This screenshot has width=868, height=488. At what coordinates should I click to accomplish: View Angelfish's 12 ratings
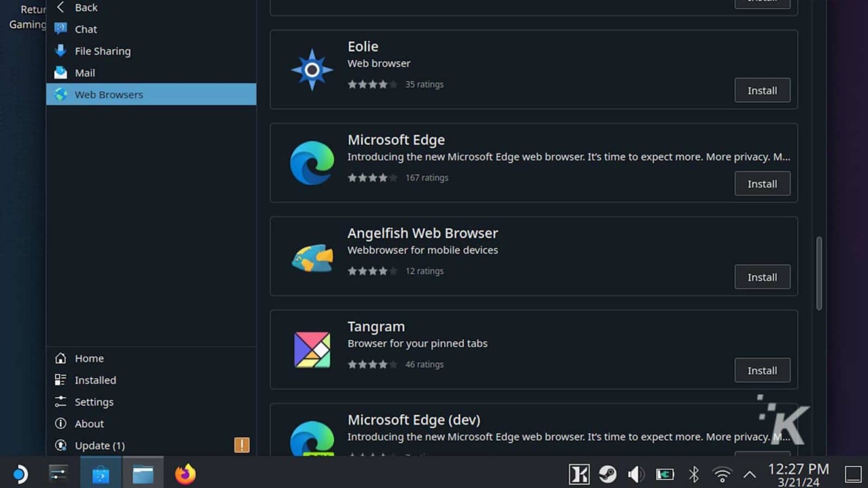click(424, 271)
